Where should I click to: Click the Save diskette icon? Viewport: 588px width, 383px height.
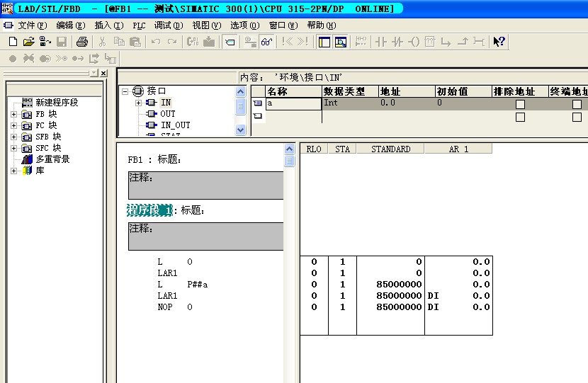point(62,42)
